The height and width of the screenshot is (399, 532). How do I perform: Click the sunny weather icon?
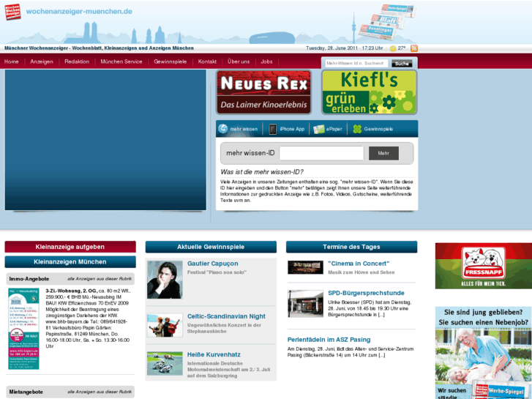click(x=393, y=48)
